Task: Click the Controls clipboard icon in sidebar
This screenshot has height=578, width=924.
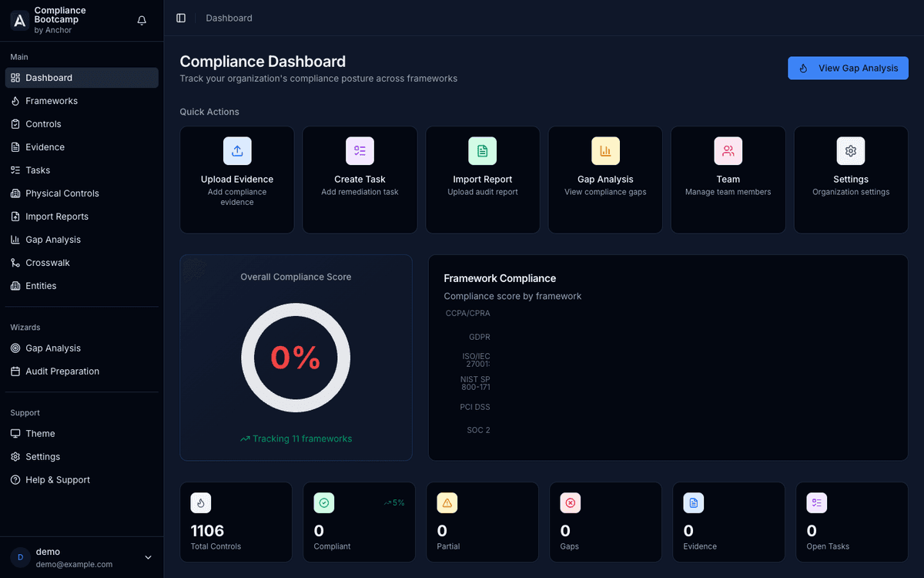Action: [x=15, y=124]
